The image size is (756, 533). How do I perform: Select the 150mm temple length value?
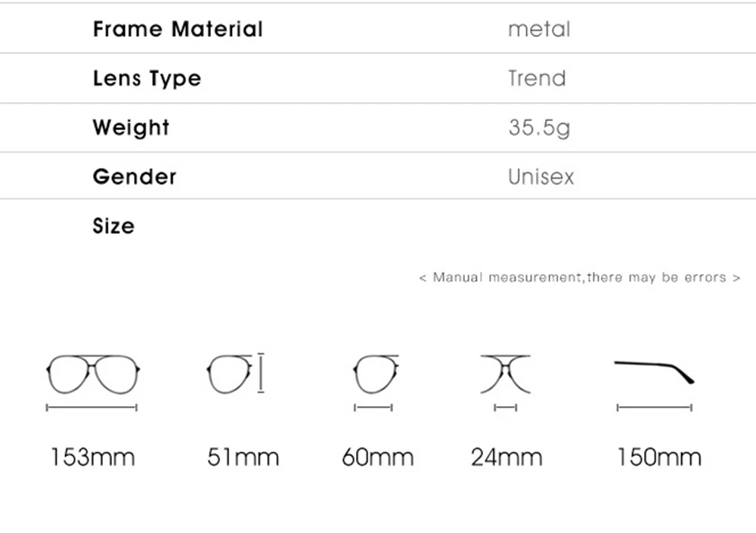[x=658, y=457]
